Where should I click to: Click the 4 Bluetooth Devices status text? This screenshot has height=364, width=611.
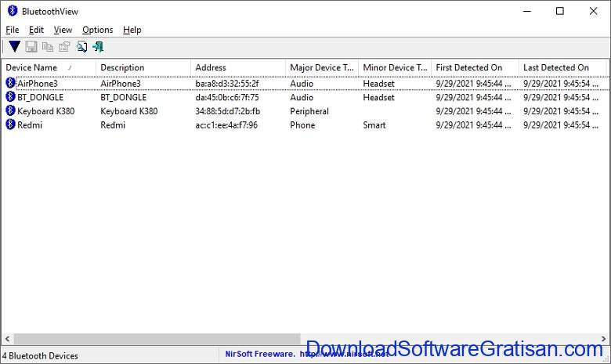click(x=40, y=356)
